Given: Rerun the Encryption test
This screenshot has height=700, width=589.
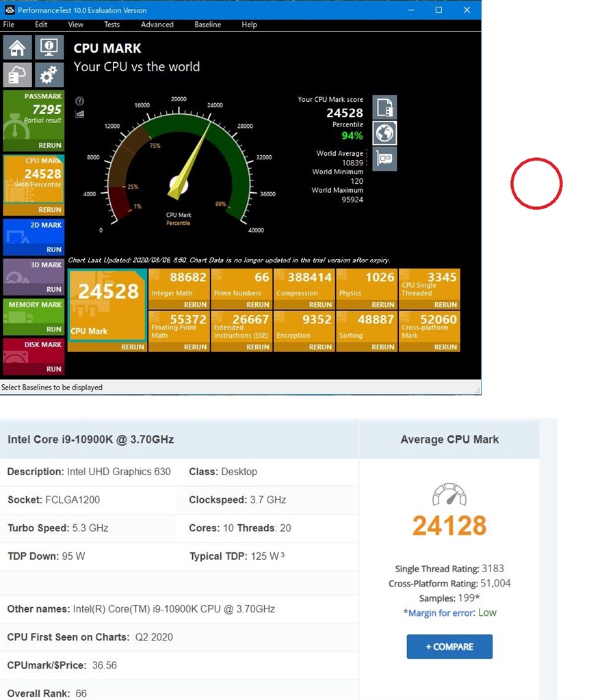Looking at the screenshot, I should tap(320, 347).
